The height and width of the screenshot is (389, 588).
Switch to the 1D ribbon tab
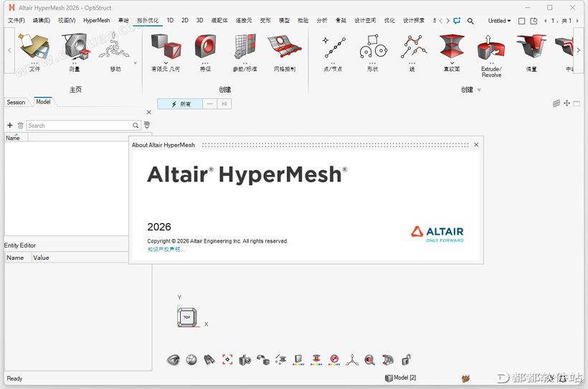(x=170, y=21)
